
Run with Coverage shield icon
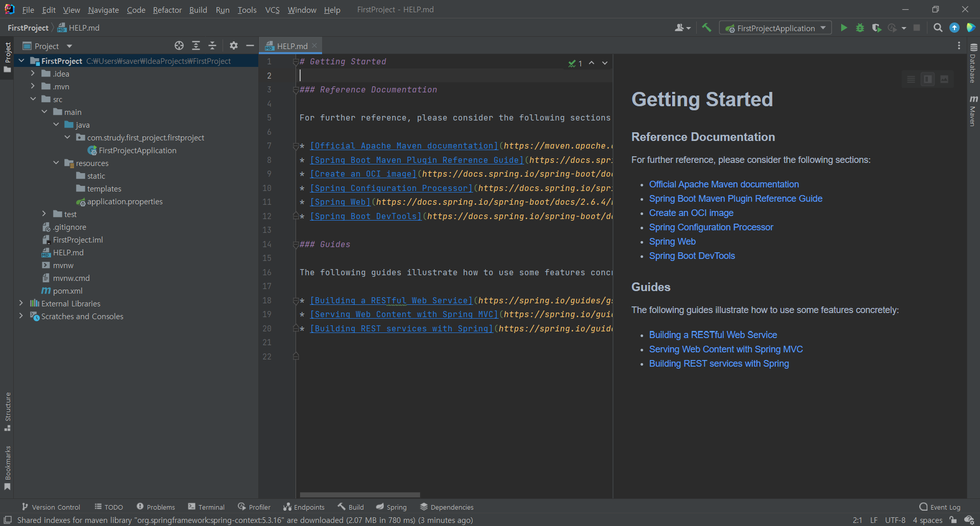pyautogui.click(x=876, y=28)
